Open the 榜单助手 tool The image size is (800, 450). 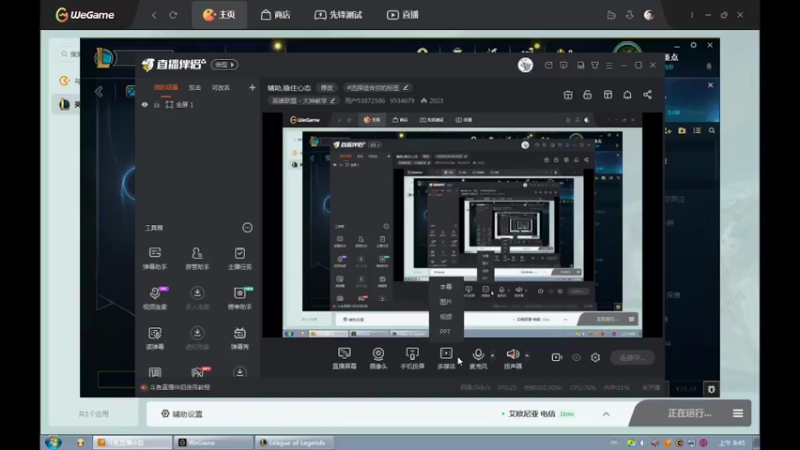click(240, 298)
